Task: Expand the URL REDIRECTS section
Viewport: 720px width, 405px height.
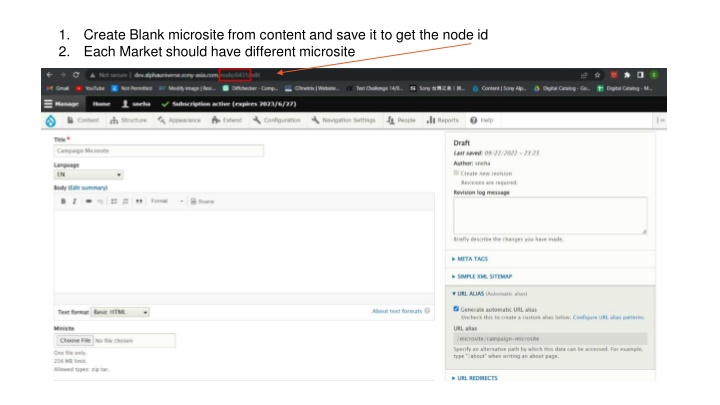Action: click(x=475, y=378)
